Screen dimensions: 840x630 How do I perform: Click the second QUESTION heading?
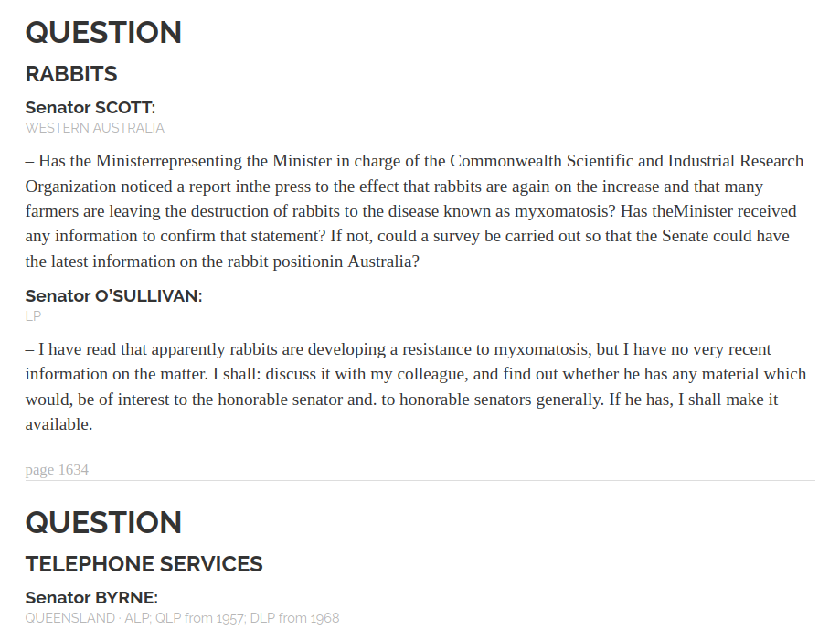[x=103, y=522]
